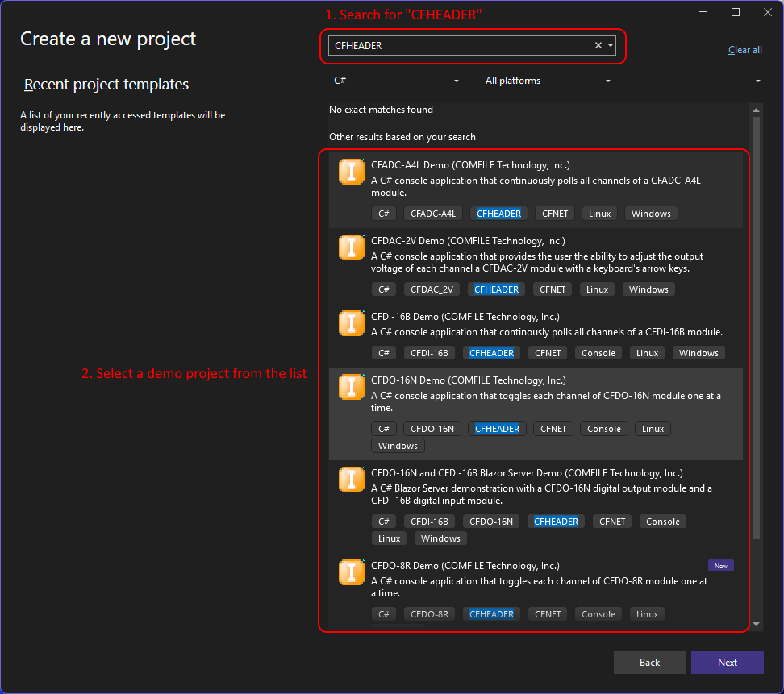Select CFDO-16N and CFDI-16B Blazor Server Demo
The height and width of the screenshot is (694, 784).
[x=527, y=473]
